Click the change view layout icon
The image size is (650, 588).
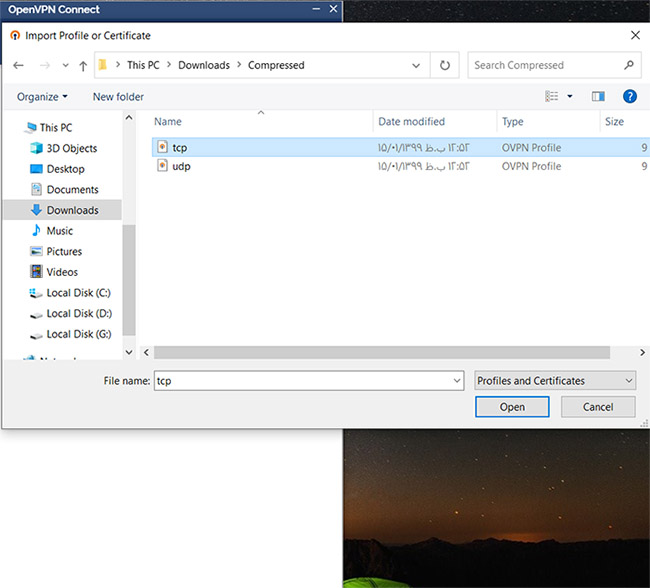[x=552, y=97]
